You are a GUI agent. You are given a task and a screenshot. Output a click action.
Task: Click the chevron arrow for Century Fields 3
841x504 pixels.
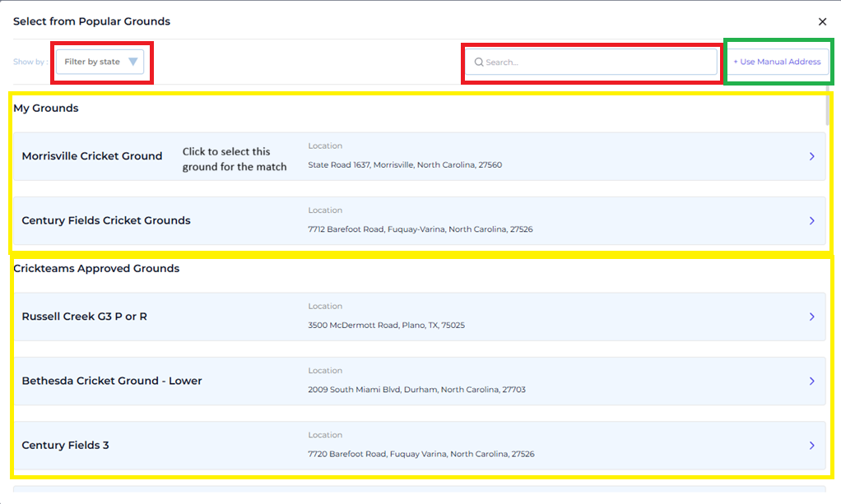click(x=811, y=445)
